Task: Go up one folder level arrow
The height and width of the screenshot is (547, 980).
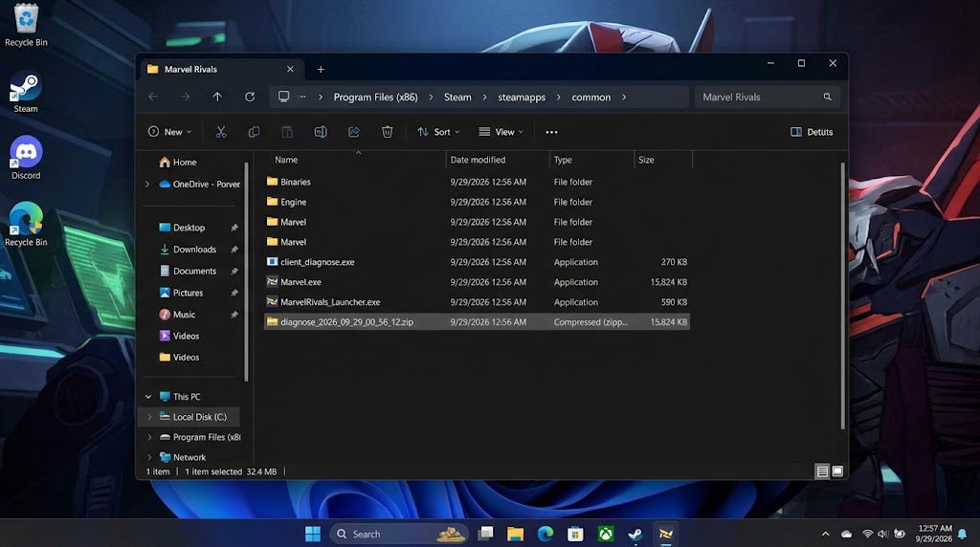Action: [x=217, y=97]
